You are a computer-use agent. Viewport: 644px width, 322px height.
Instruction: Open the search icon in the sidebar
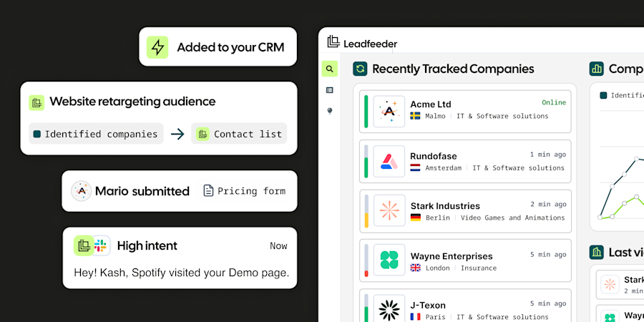[x=330, y=69]
